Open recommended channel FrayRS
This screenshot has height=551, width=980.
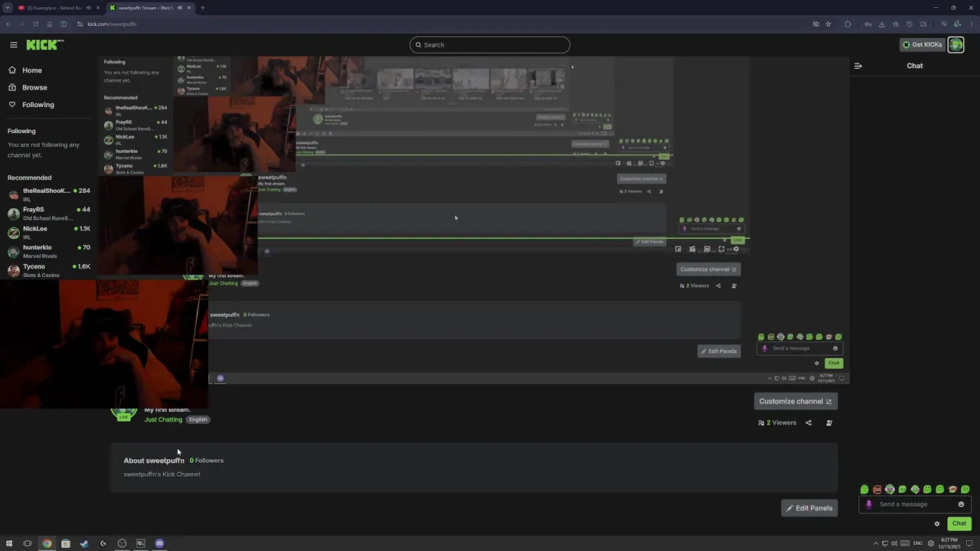(49, 214)
